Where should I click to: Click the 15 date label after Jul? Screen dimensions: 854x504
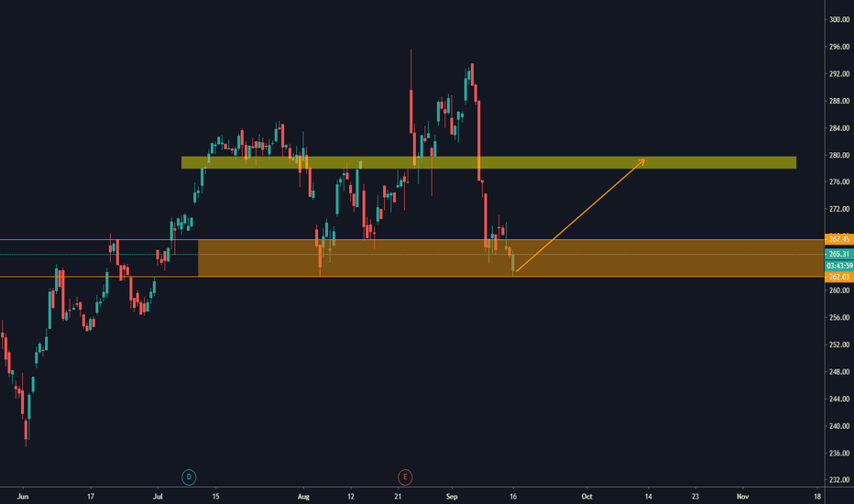[x=215, y=497]
